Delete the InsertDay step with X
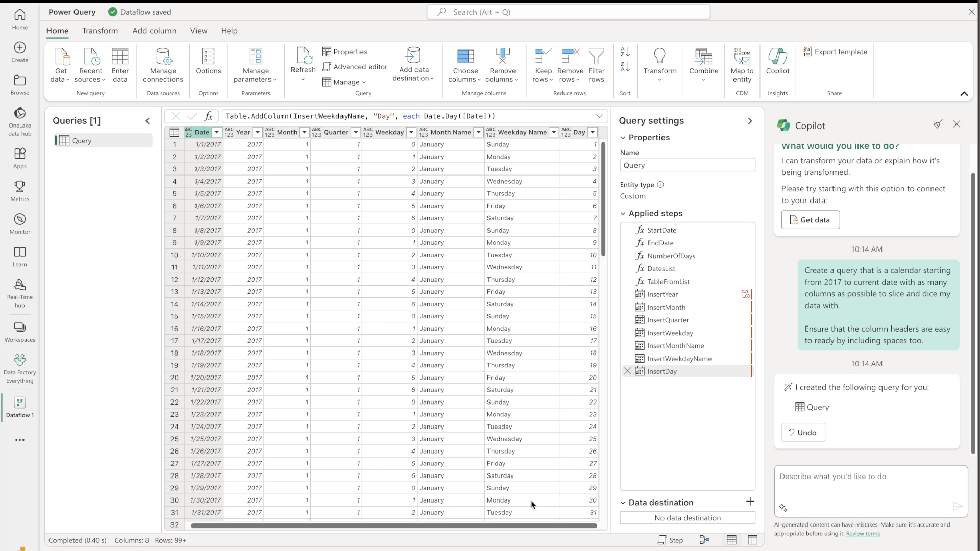 628,371
